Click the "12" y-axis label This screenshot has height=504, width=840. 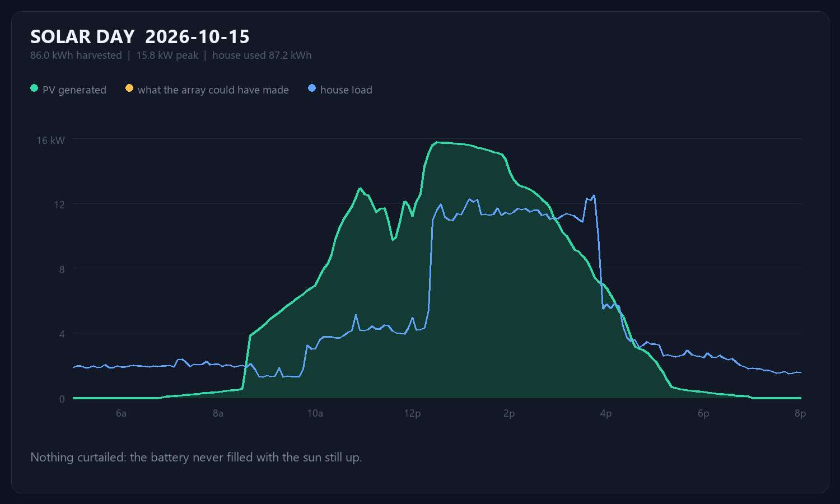point(59,204)
